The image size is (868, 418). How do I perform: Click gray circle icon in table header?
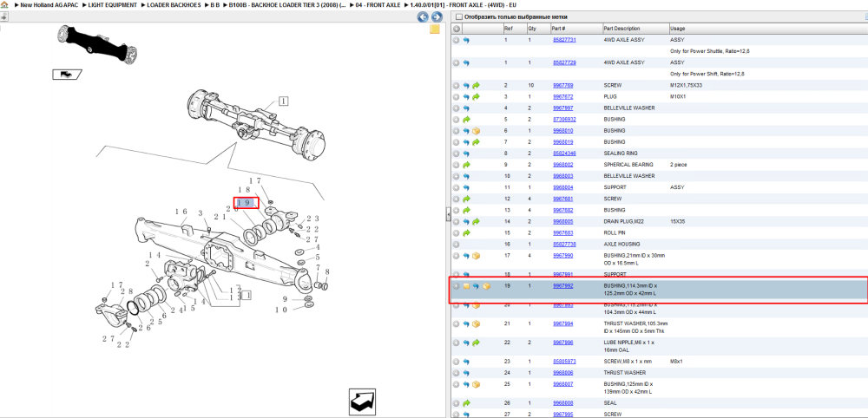pos(457,29)
